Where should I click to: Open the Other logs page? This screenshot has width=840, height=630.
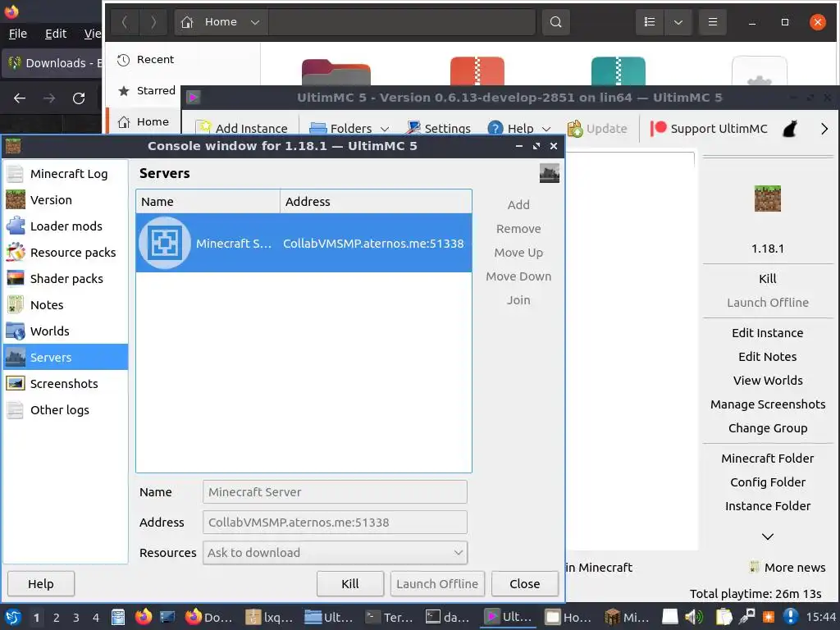(66, 410)
